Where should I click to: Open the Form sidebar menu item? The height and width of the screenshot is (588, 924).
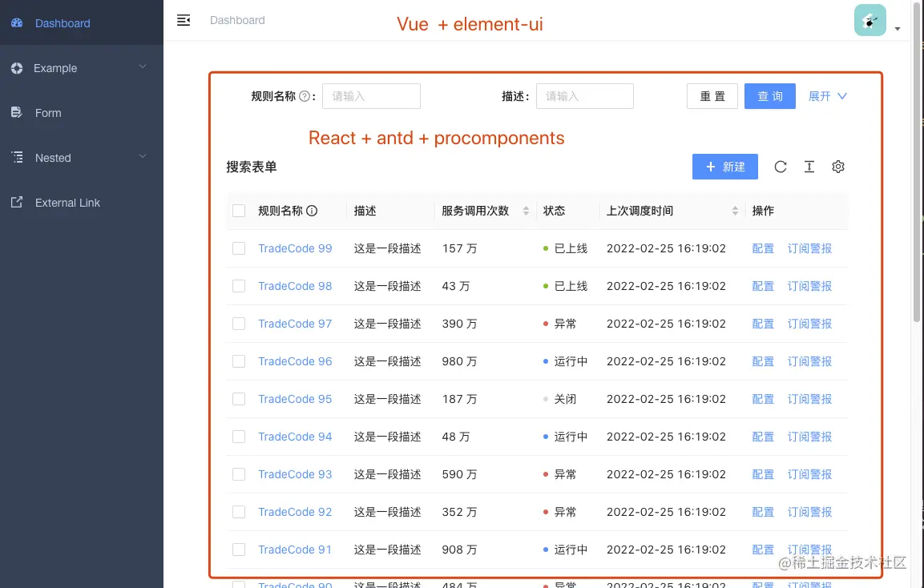click(x=81, y=112)
